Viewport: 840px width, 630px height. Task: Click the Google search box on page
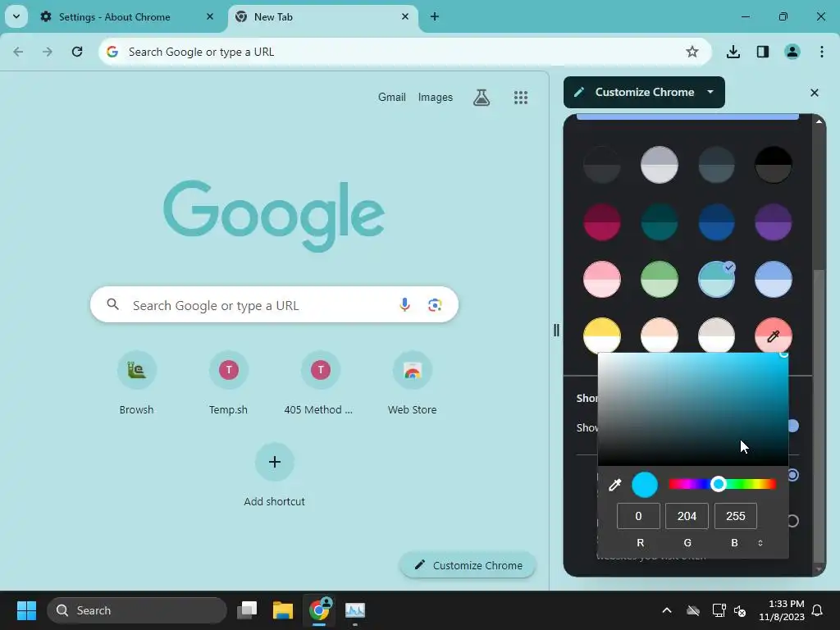(x=274, y=305)
